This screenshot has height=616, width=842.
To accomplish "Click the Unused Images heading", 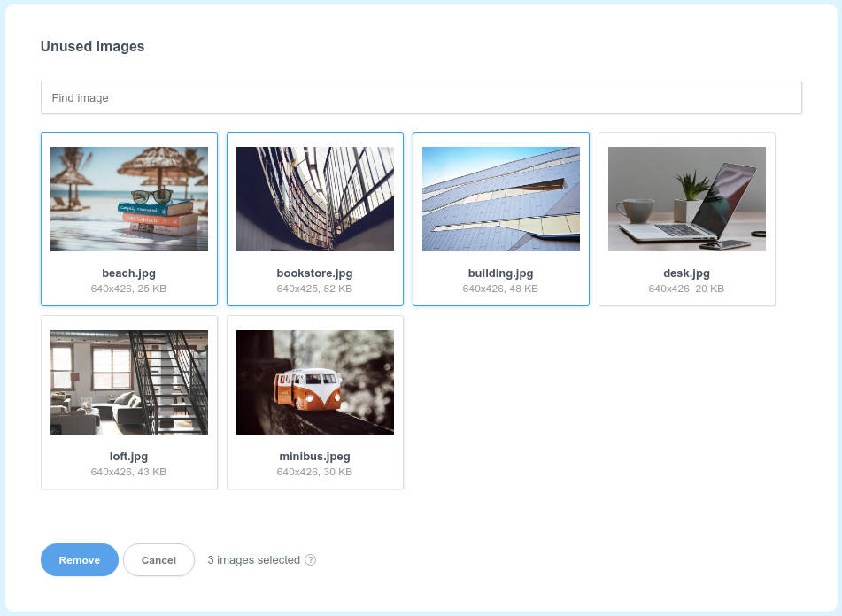I will click(x=91, y=46).
